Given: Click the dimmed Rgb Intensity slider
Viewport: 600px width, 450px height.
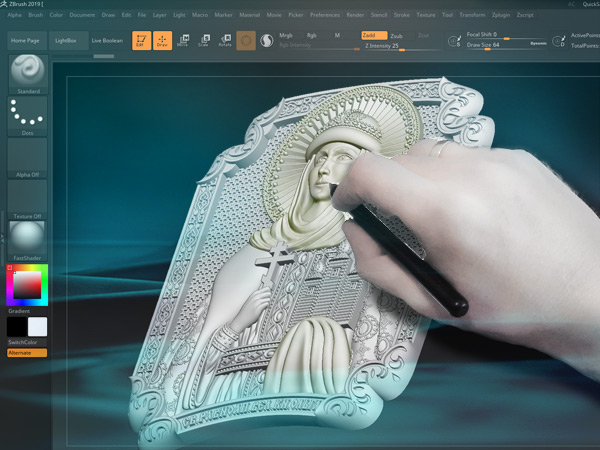Looking at the screenshot, I should coord(319,46).
